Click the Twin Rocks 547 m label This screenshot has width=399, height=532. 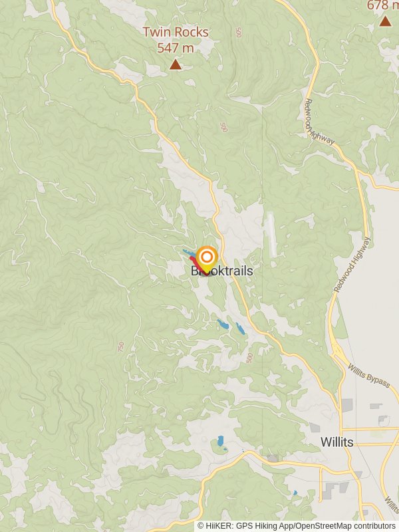(x=176, y=40)
